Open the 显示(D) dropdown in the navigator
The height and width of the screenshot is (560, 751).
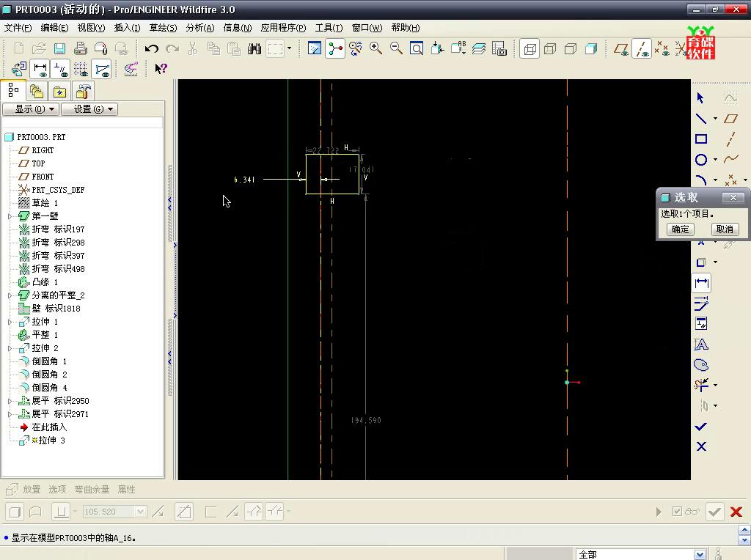click(x=31, y=109)
